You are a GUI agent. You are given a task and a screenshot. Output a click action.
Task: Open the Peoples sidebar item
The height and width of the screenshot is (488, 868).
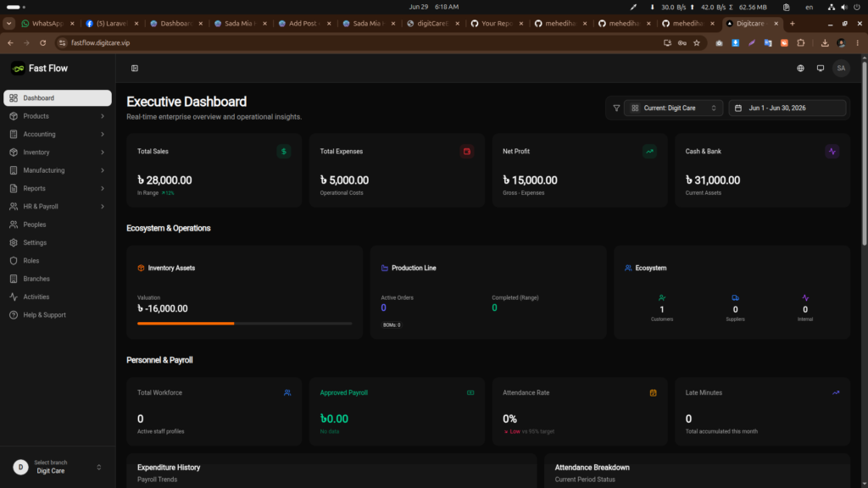tap(58, 225)
